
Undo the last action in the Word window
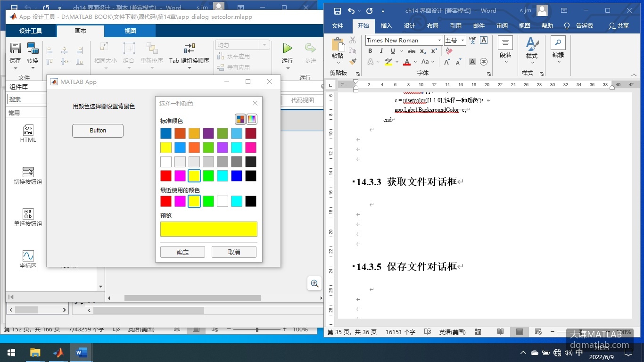point(351,10)
